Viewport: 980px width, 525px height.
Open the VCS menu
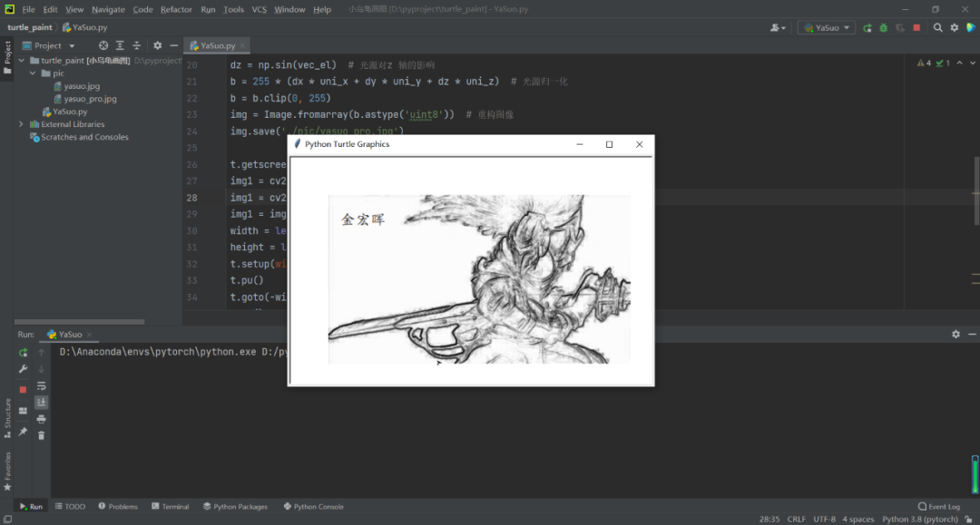(259, 9)
